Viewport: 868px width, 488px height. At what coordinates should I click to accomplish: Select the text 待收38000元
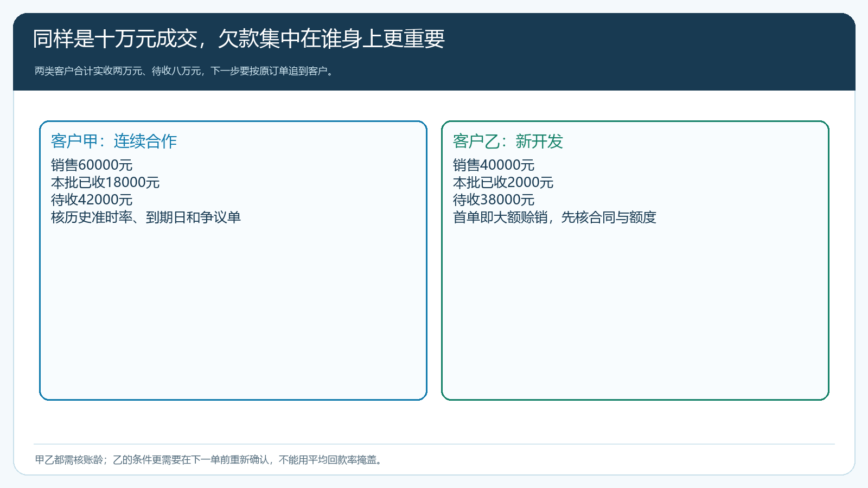click(x=494, y=200)
